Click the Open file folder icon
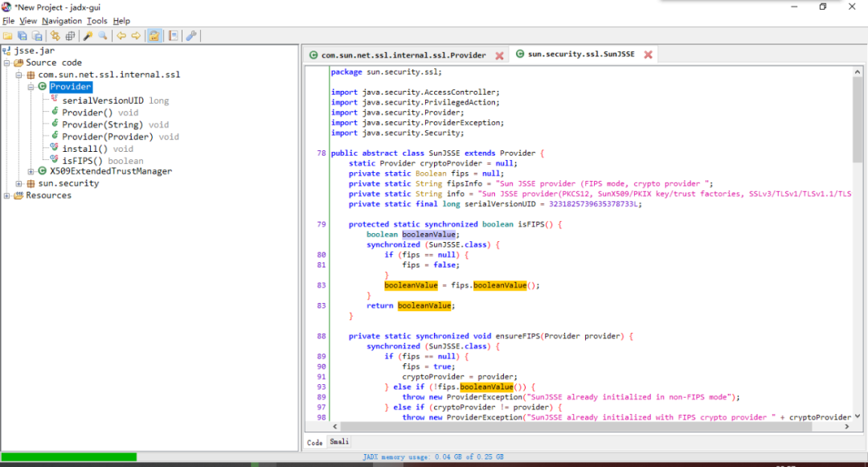 click(8, 36)
